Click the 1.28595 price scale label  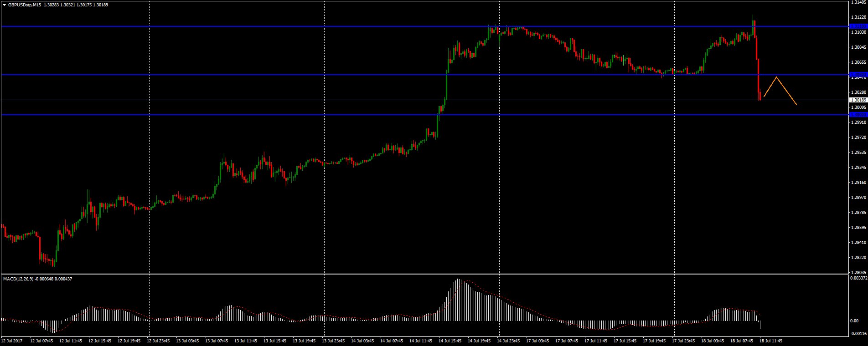coord(859,228)
